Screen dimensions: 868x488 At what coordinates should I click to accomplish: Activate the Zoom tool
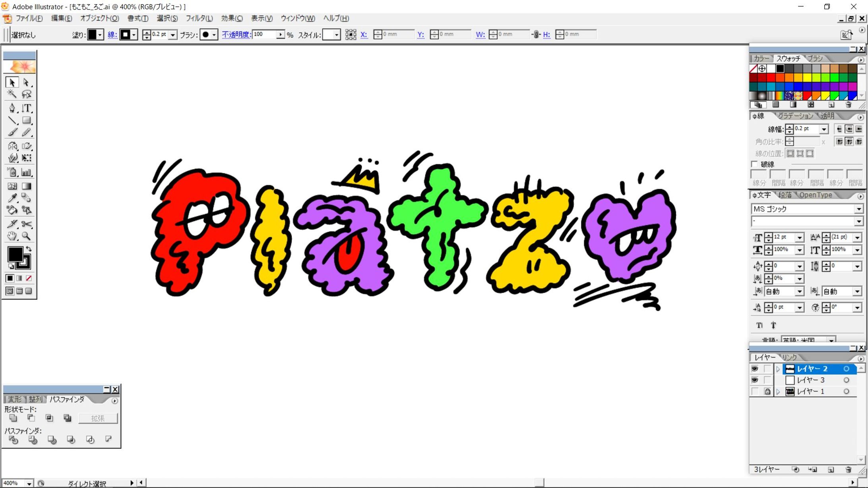[x=27, y=236]
